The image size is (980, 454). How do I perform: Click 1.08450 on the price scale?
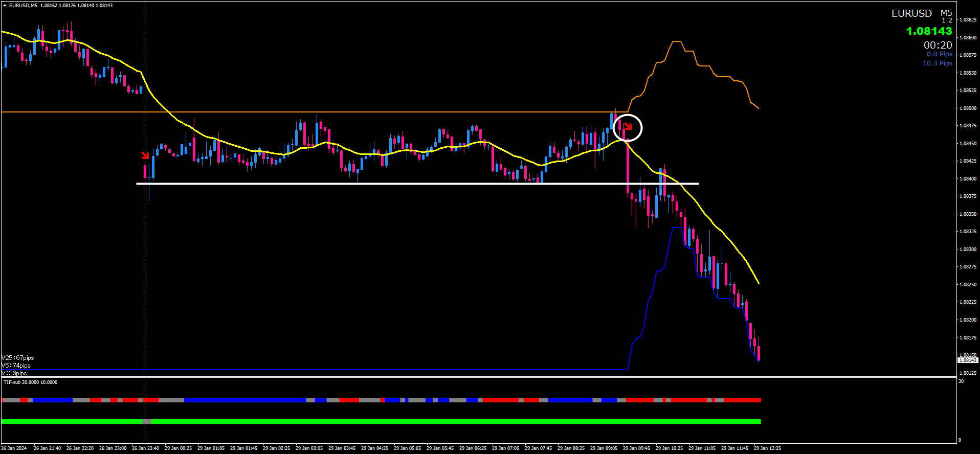pos(968,144)
